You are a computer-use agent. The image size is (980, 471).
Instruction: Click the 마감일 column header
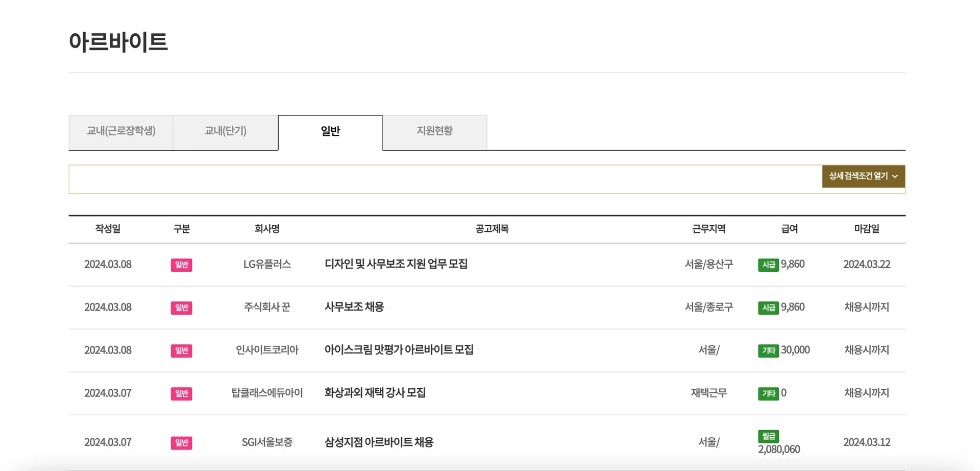point(866,229)
